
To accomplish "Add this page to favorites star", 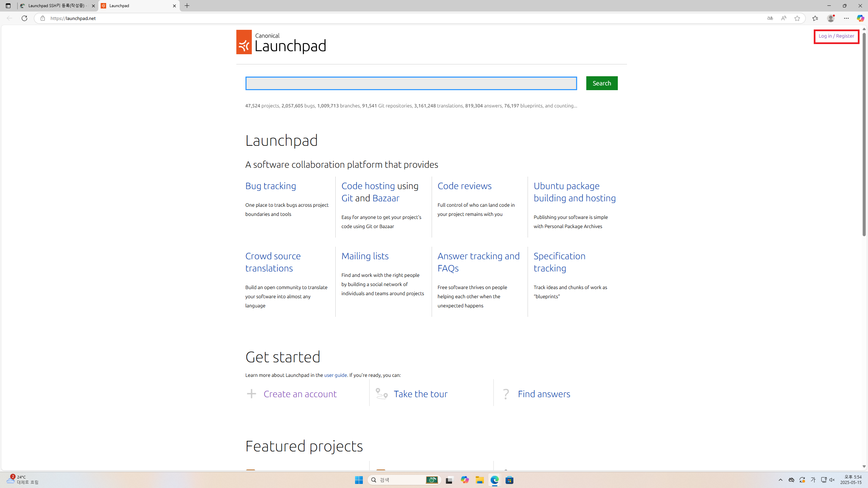I will click(797, 18).
